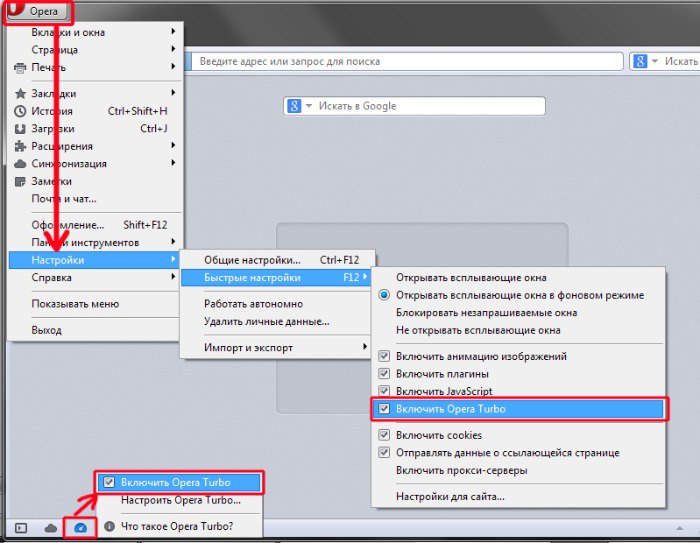Disable Включить cookies option

[384, 436]
